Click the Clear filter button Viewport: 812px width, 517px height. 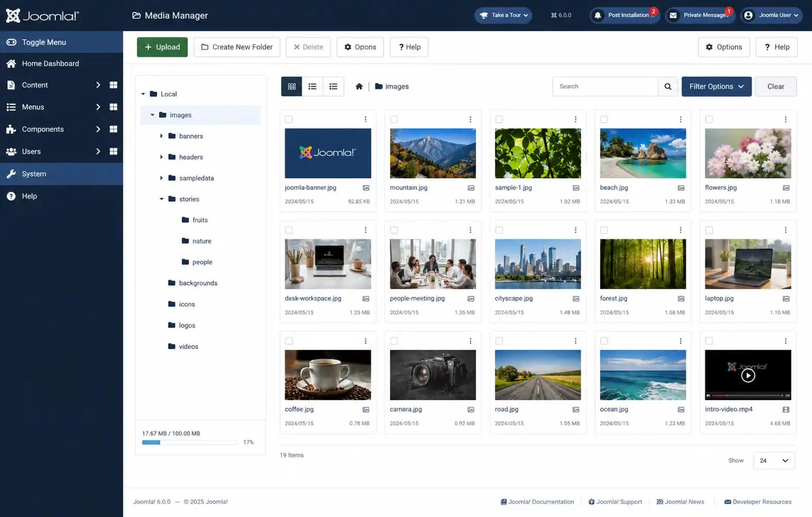(776, 86)
